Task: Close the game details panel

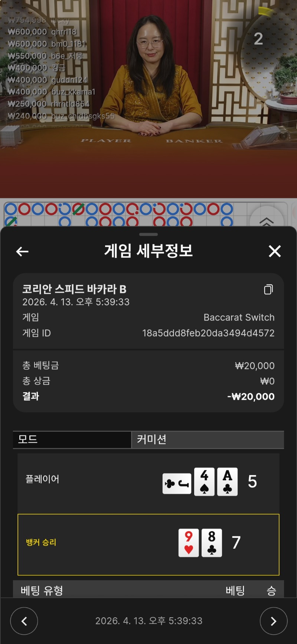Action: [275, 251]
